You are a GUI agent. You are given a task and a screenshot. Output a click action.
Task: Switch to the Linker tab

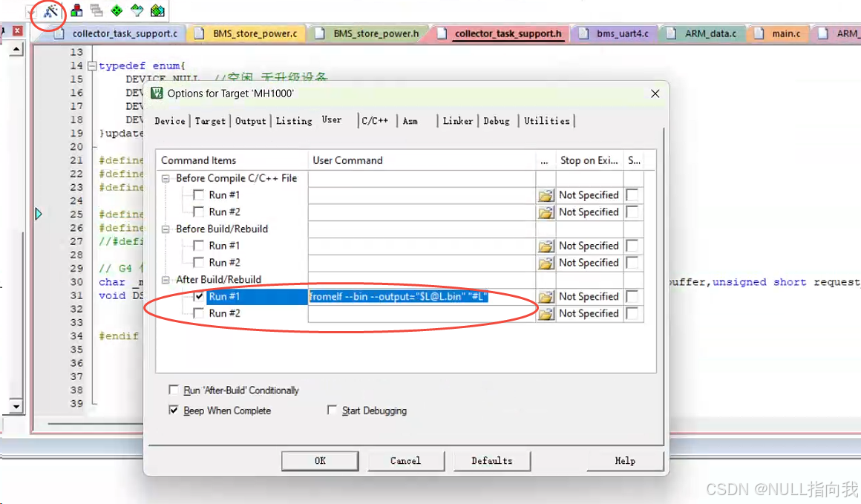tap(457, 121)
